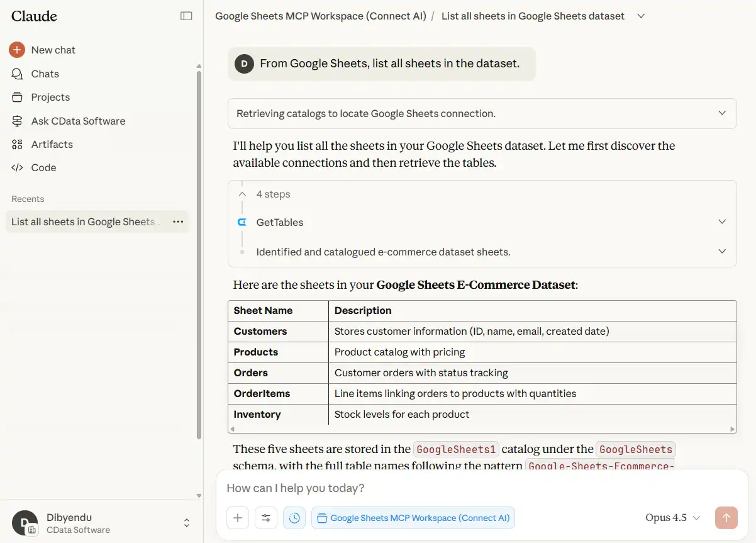This screenshot has width=756, height=543.
Task: Open the Opus 4.5 model selector
Action: (x=672, y=518)
